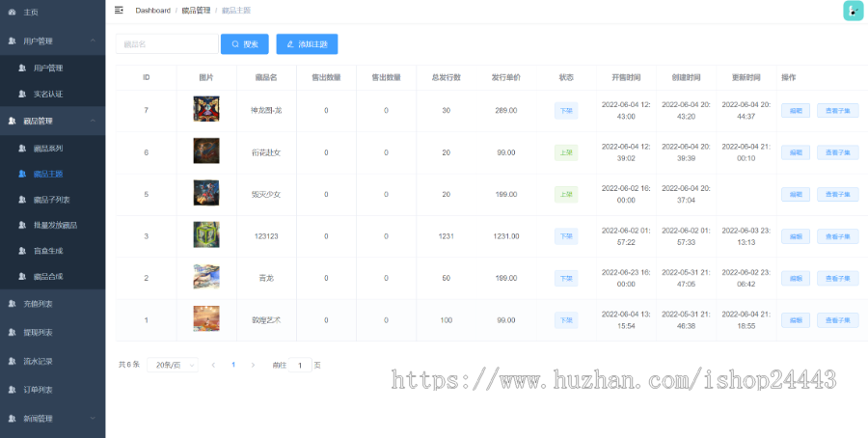
Task: Click the 总发行数 column header
Action: pyautogui.click(x=447, y=77)
